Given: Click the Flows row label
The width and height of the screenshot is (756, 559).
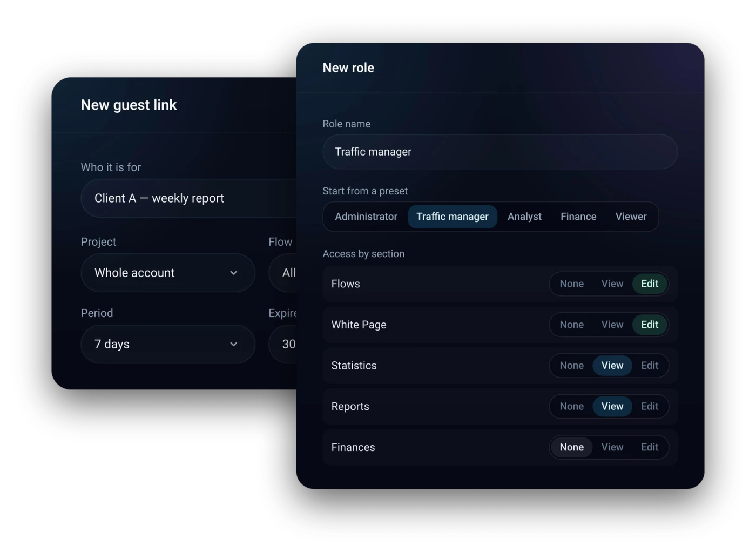Looking at the screenshot, I should [346, 284].
